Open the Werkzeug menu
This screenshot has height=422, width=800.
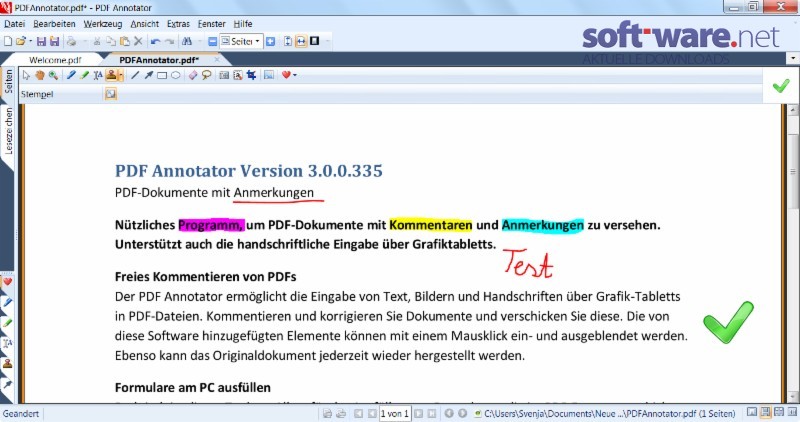point(103,23)
